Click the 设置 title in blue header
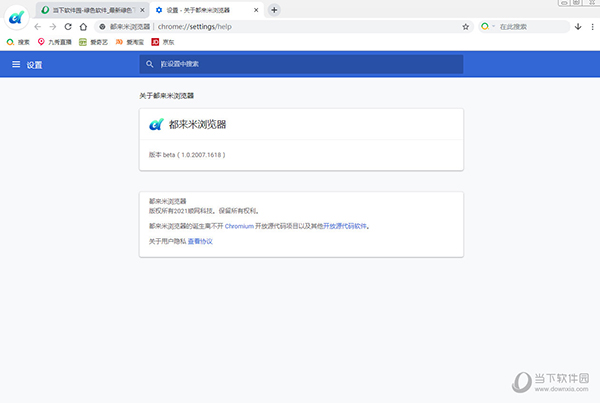Image resolution: width=600 pixels, height=403 pixels. coord(34,65)
